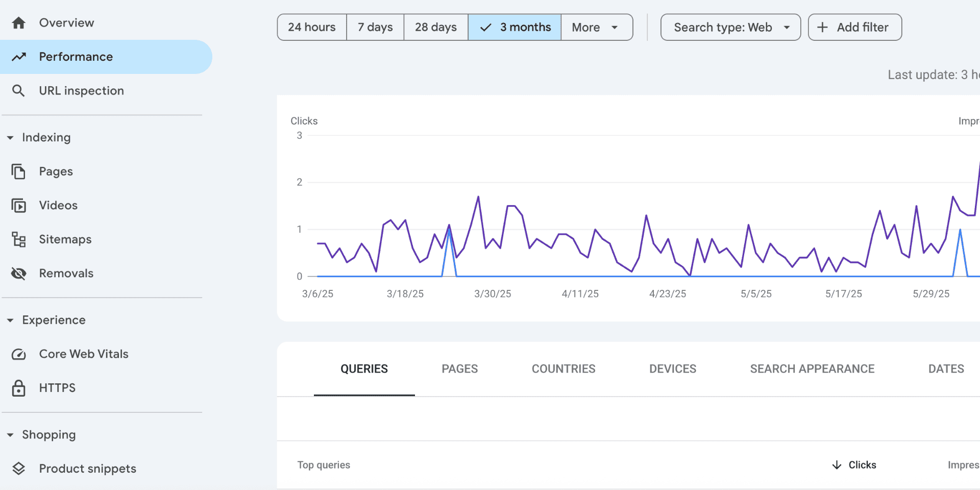Collapse the Indexing section
Image resolution: width=980 pixels, height=490 pixels.
[x=10, y=138]
